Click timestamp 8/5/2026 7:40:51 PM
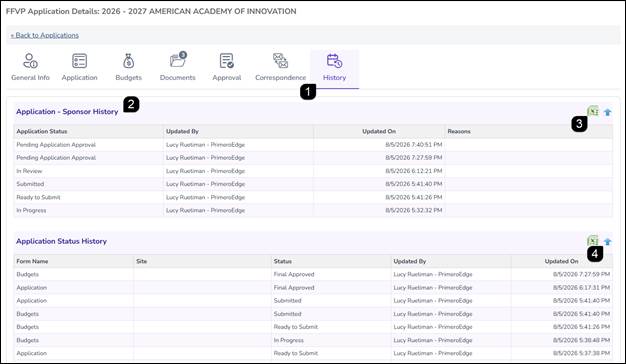The width and height of the screenshot is (626, 364). click(414, 144)
